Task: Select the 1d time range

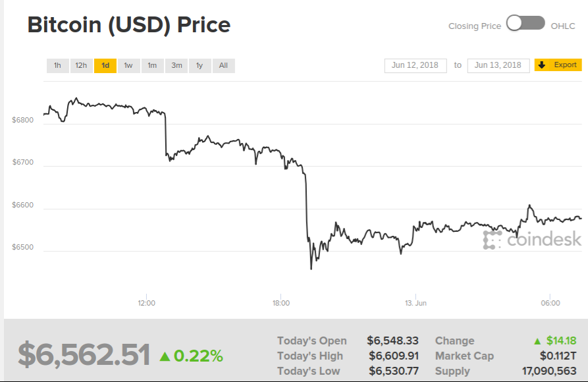Action: 105,65
